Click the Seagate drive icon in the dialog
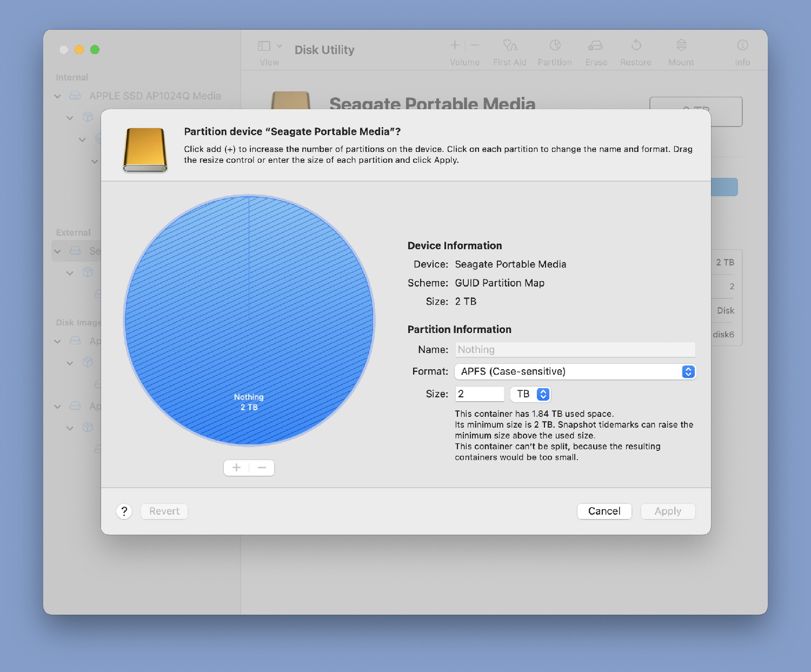 point(145,150)
